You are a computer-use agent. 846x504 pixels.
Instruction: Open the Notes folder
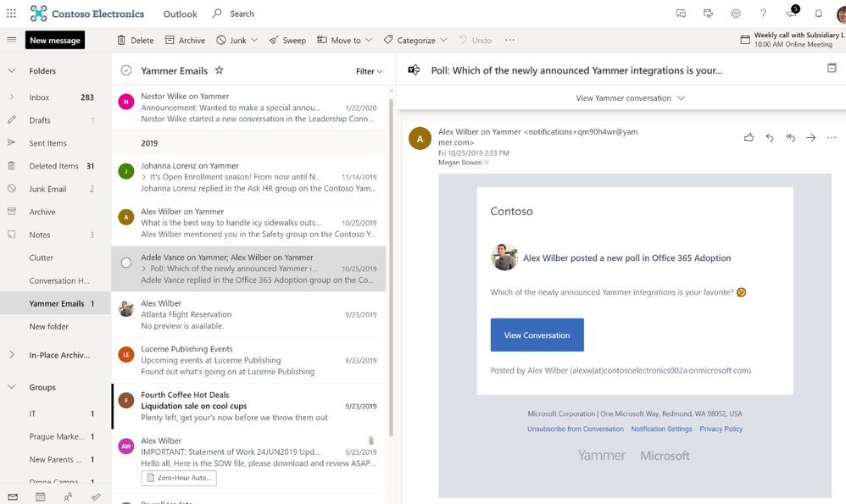pos(55,235)
